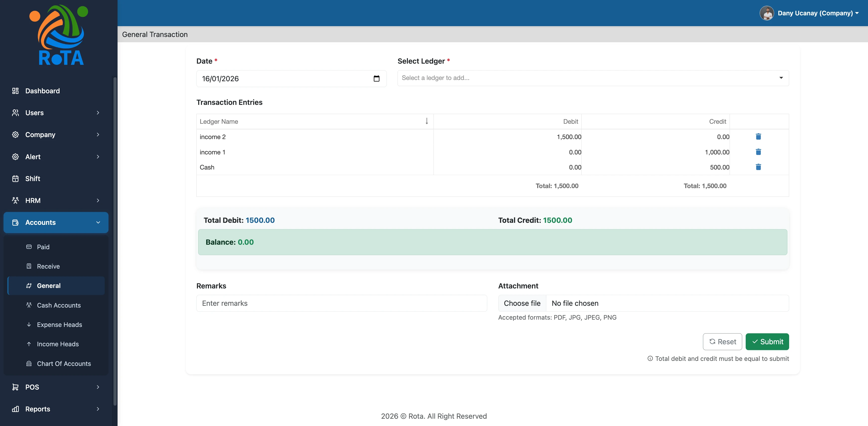
Task: Expand the Reports menu chevron
Action: coord(98,409)
